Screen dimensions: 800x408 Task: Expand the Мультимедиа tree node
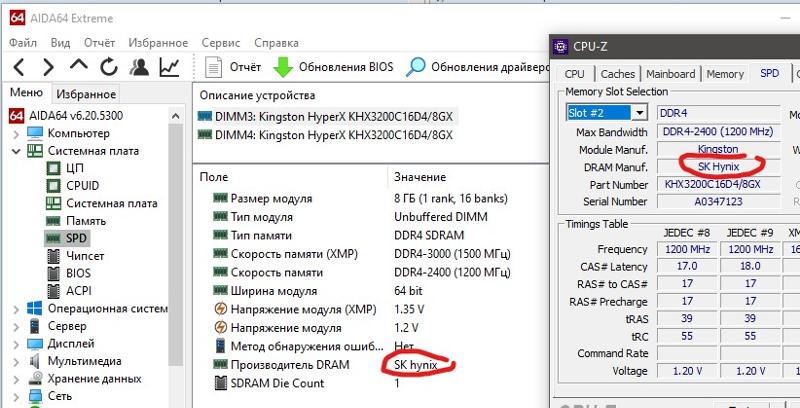(16, 362)
